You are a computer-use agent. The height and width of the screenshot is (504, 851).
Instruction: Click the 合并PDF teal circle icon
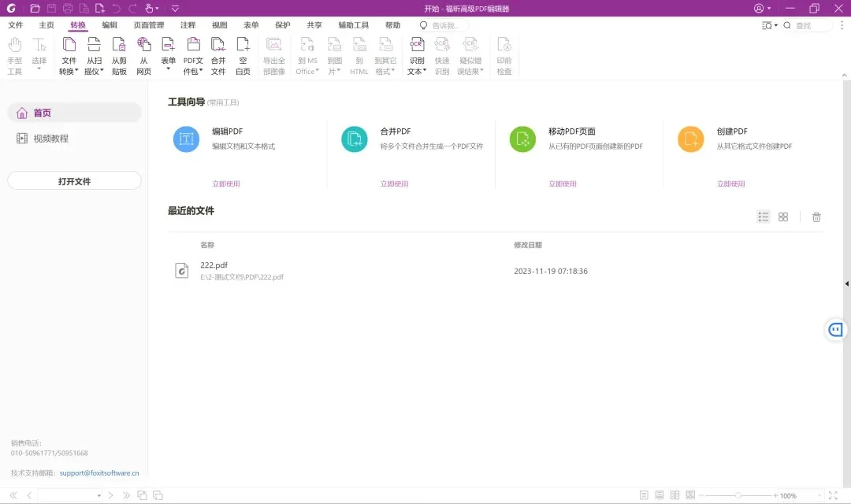click(355, 139)
